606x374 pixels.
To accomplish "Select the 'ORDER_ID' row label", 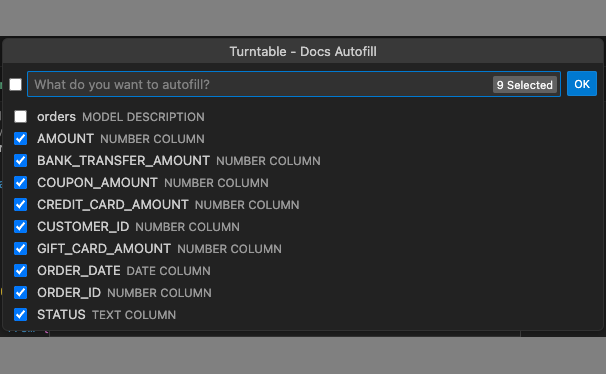I will pyautogui.click(x=69, y=293).
